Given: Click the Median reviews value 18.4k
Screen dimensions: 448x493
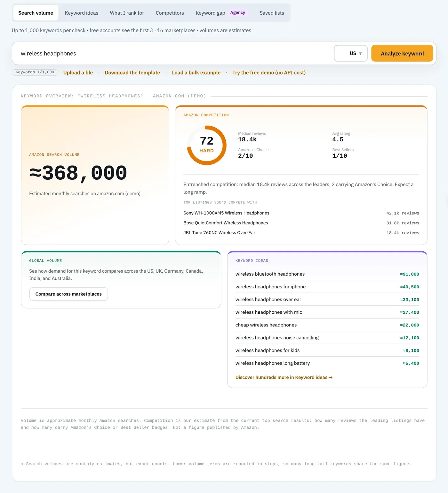Looking at the screenshot, I should coord(247,139).
